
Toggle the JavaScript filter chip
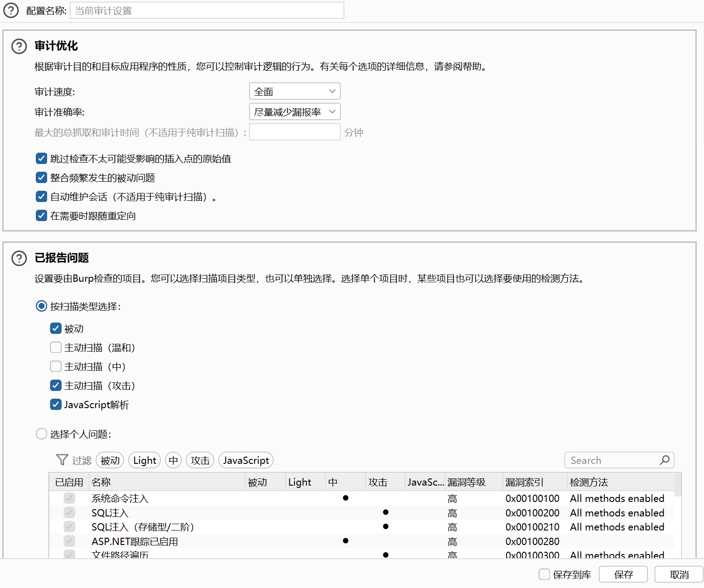click(246, 460)
